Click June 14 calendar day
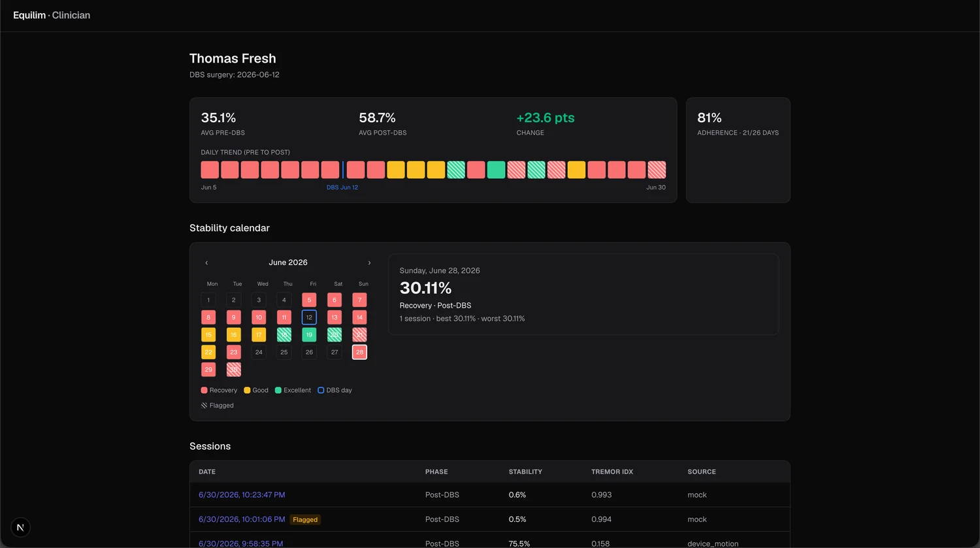The height and width of the screenshot is (548, 980). 359,317
